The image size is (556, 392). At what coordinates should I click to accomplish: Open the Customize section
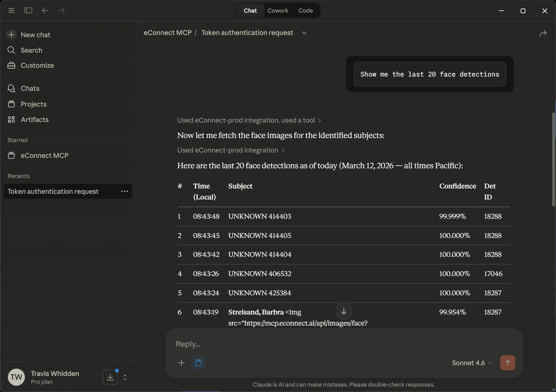point(37,66)
